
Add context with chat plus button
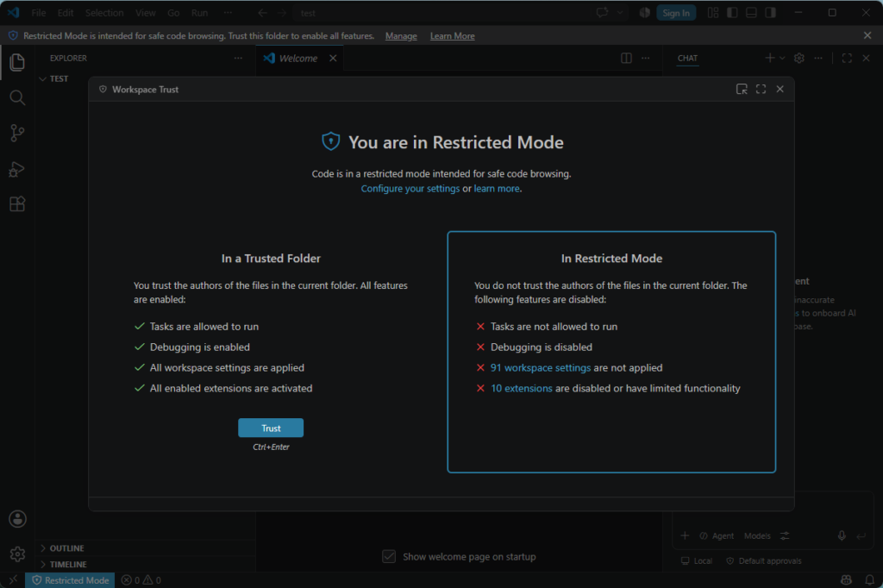point(685,535)
